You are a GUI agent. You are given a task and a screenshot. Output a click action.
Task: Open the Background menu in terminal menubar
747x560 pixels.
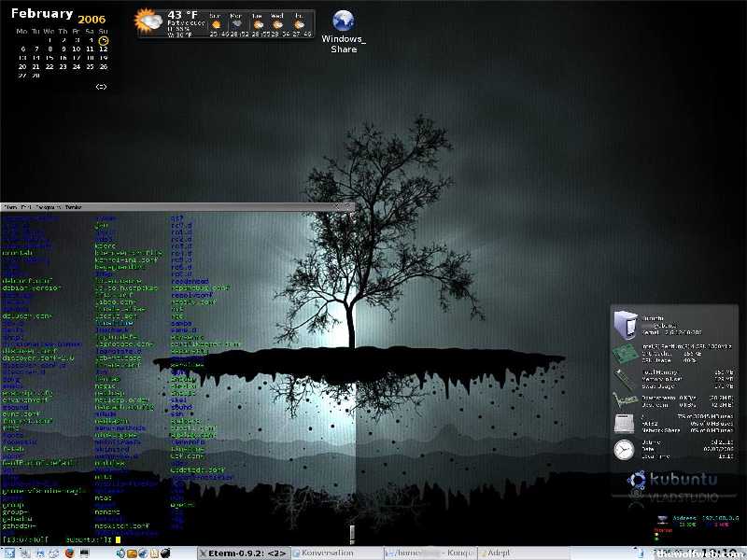pos(49,206)
